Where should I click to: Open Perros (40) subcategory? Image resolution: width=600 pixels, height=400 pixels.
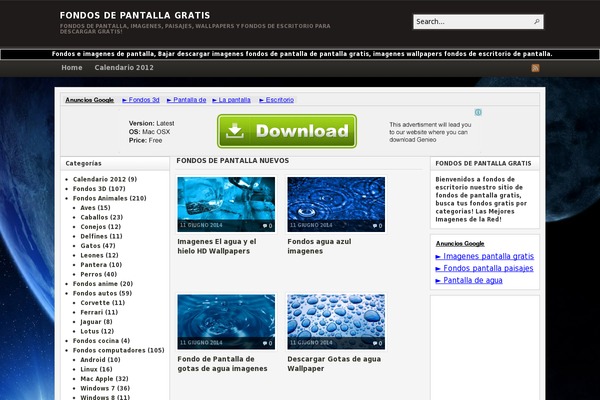coord(99,274)
